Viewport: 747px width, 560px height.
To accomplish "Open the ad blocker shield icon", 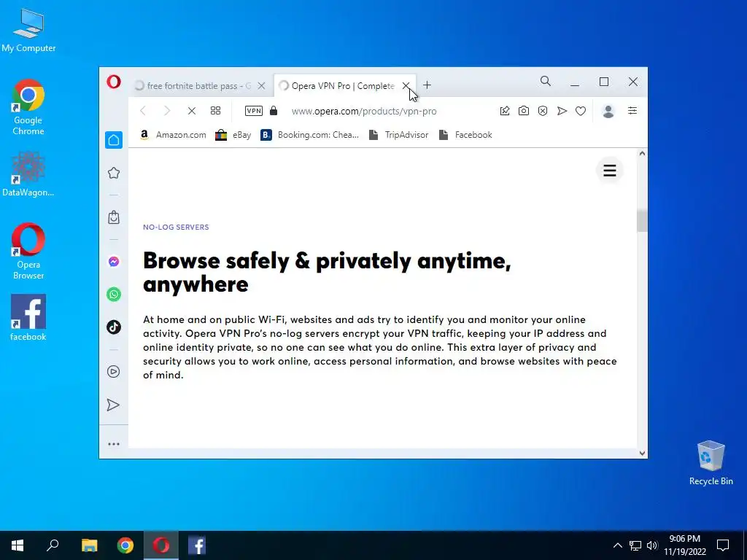I will pyautogui.click(x=543, y=111).
